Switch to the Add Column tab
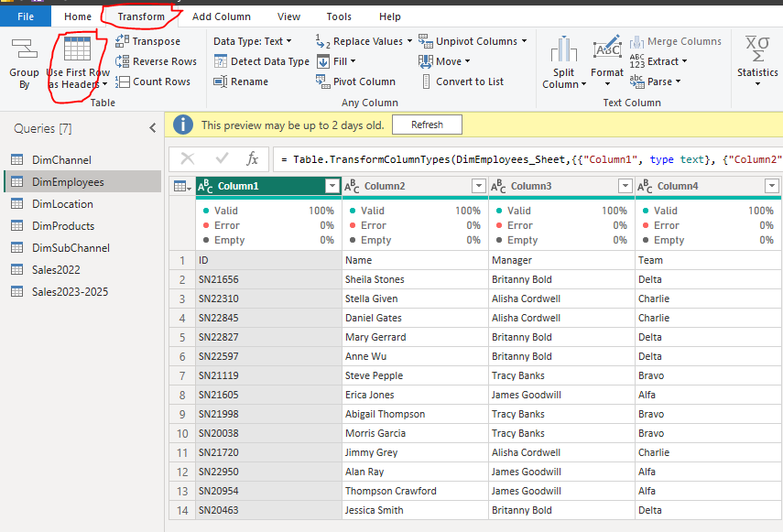Viewport: 783px width, 532px height. tap(222, 16)
